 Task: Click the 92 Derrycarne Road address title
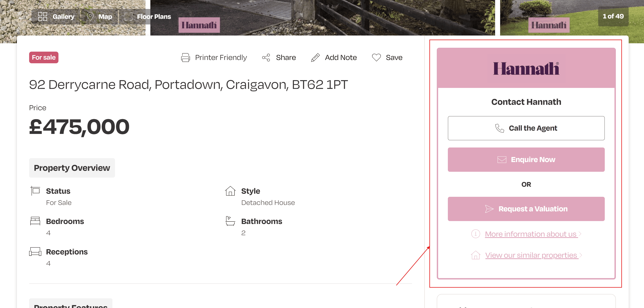(188, 84)
